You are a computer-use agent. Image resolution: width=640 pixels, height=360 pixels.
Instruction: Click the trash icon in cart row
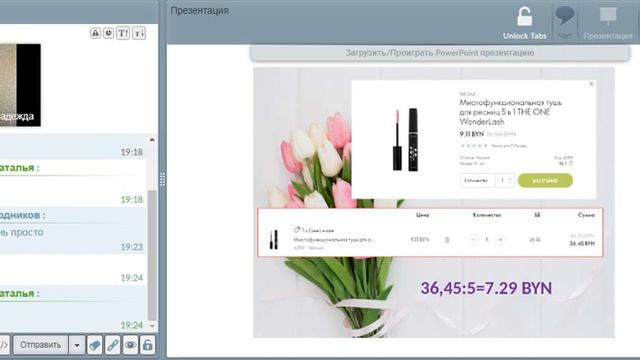coord(447,240)
